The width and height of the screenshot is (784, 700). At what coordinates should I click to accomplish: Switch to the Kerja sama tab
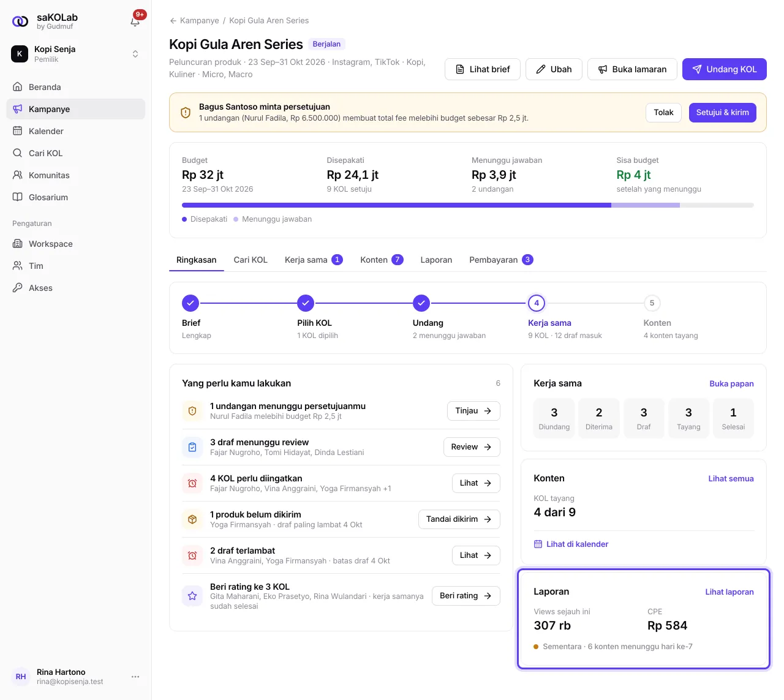point(314,260)
